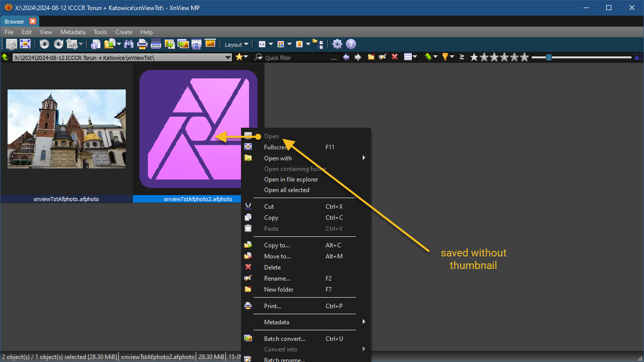Expand the Layout dropdown
This screenshot has height=362, width=644.
pyautogui.click(x=236, y=44)
